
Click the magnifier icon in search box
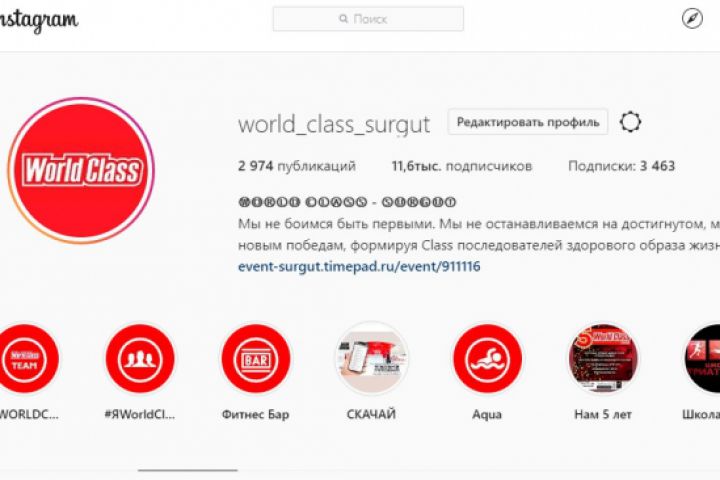pyautogui.click(x=343, y=19)
